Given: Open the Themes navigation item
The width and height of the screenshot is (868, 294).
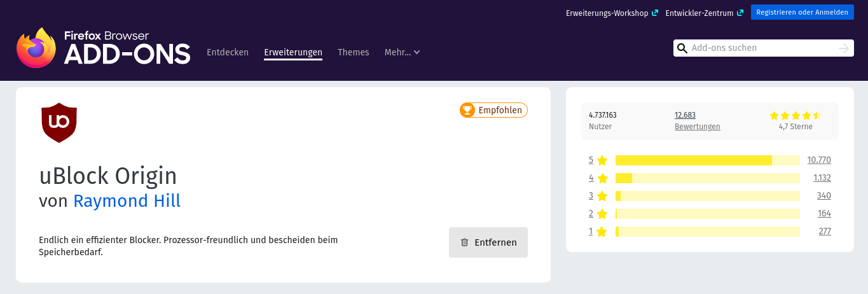Looking at the screenshot, I should pyautogui.click(x=354, y=52).
